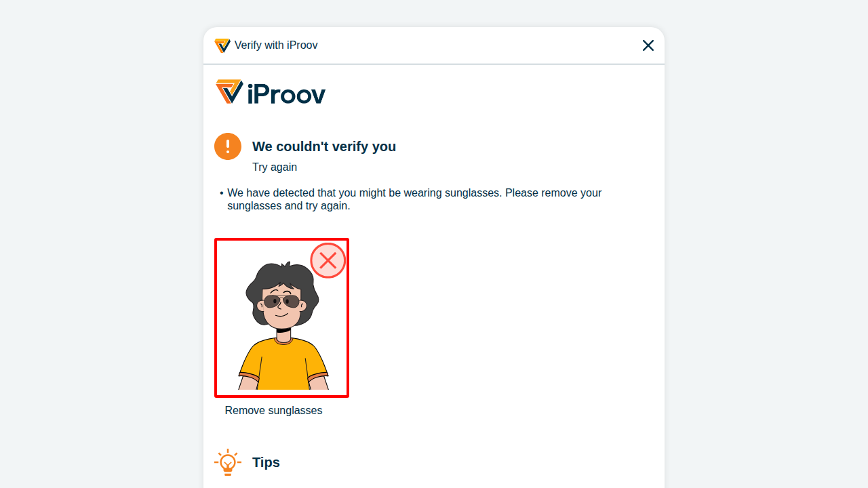Click the cartoon character's dark hair
The width and height of the screenshot is (868, 488).
pyautogui.click(x=281, y=281)
